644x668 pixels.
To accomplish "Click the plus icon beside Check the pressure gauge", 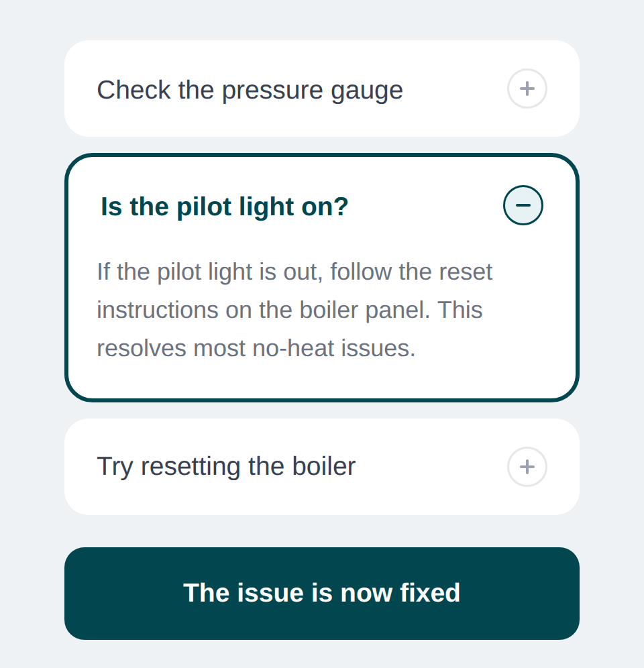I will pos(527,89).
